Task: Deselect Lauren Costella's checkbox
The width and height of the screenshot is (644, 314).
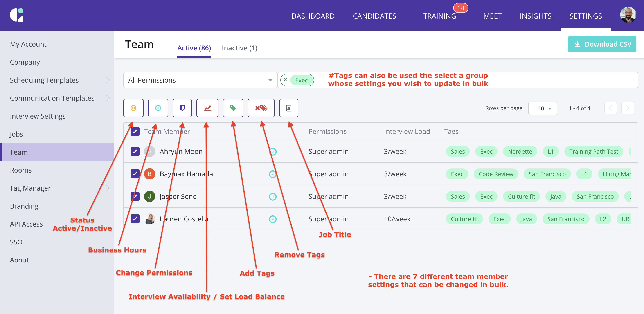Action: point(135,219)
